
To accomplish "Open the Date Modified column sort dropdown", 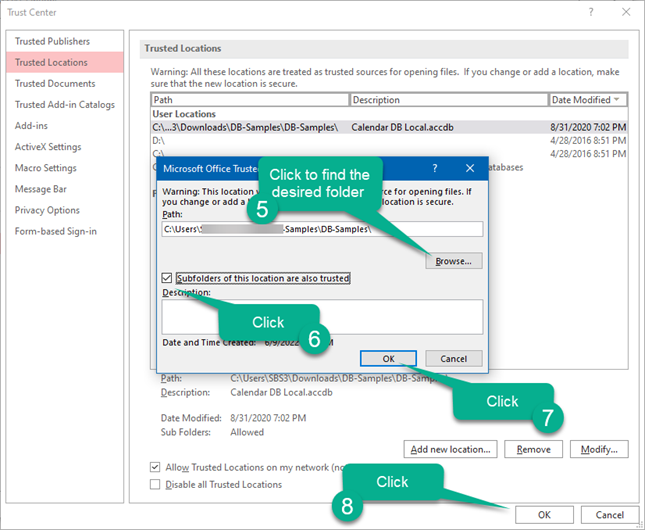I will (615, 100).
